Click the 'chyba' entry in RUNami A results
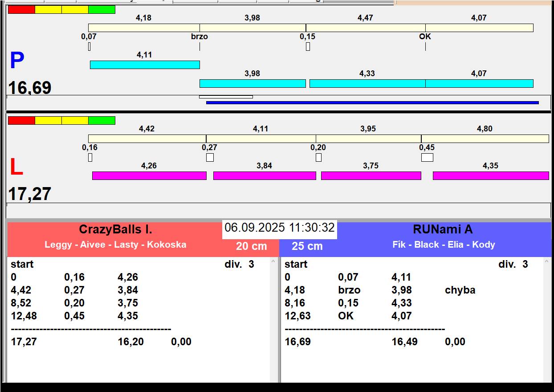This screenshot has width=554, height=392. click(x=460, y=290)
